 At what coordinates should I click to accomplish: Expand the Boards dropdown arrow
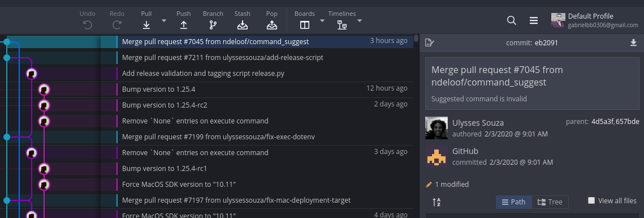pos(322,20)
